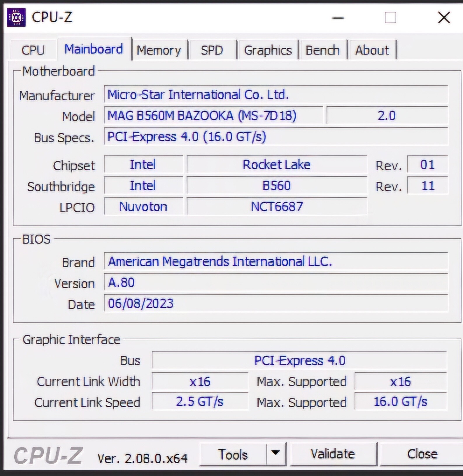Click the Current Link Width x16 value
Image resolution: width=463 pixels, height=476 pixels.
200,381
